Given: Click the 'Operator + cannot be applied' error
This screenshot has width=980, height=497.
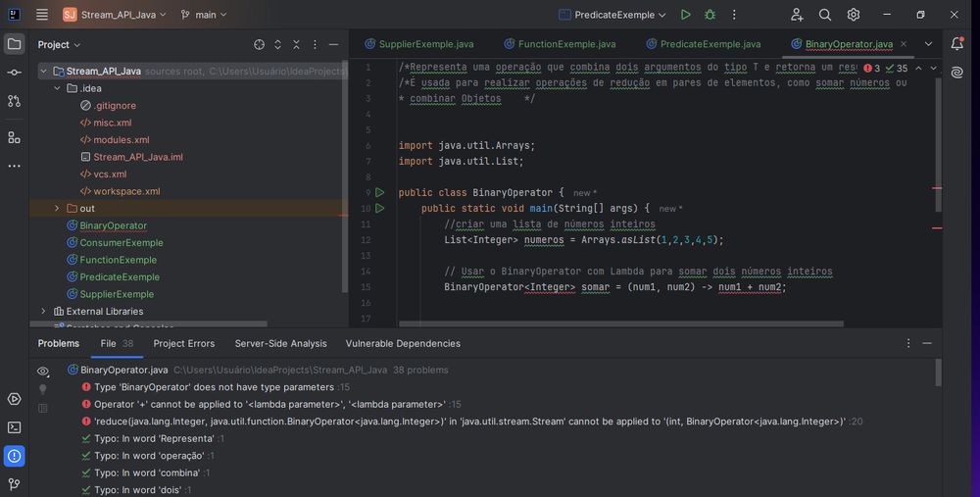Looking at the screenshot, I should pos(269,404).
